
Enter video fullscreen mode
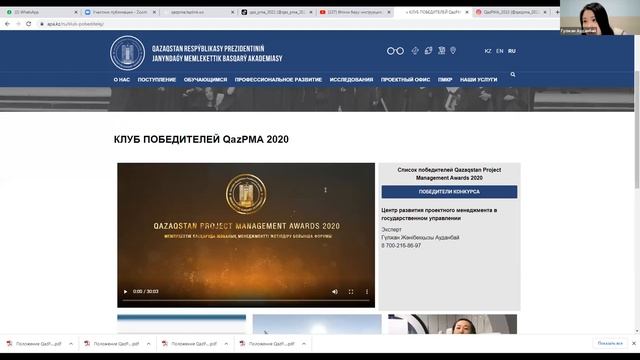pos(351,291)
